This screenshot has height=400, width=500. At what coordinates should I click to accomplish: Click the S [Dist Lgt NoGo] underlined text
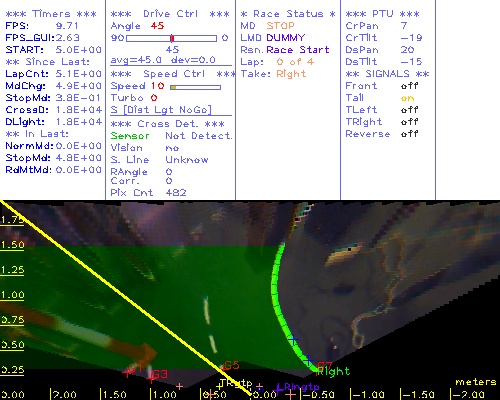coord(161,110)
